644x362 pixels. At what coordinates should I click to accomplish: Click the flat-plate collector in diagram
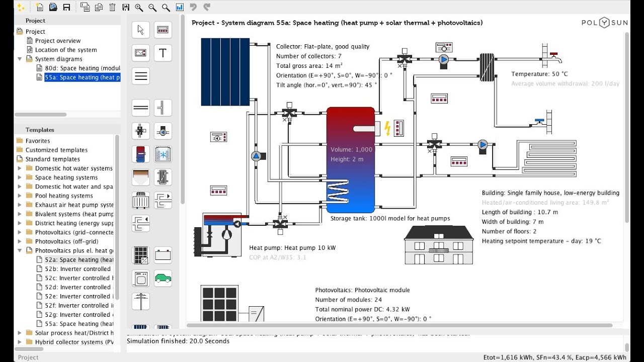(x=225, y=72)
